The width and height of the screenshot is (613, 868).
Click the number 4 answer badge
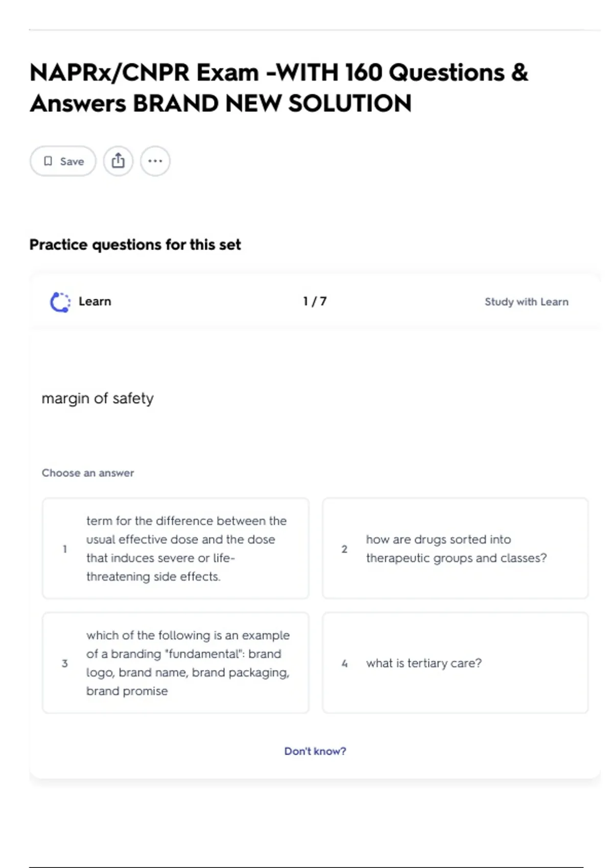coord(344,663)
